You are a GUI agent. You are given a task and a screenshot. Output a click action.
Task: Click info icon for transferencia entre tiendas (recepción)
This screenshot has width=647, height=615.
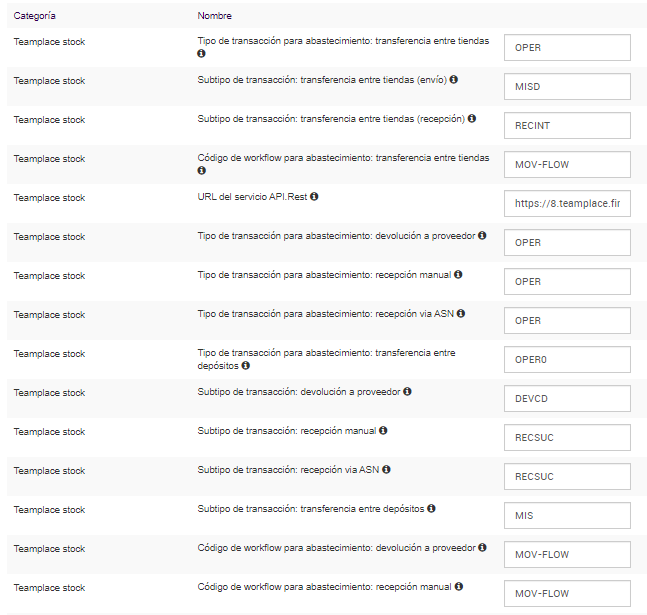click(472, 118)
